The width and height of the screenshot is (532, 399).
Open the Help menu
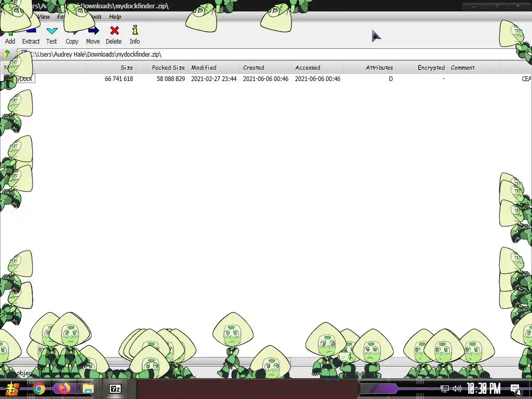pyautogui.click(x=115, y=17)
